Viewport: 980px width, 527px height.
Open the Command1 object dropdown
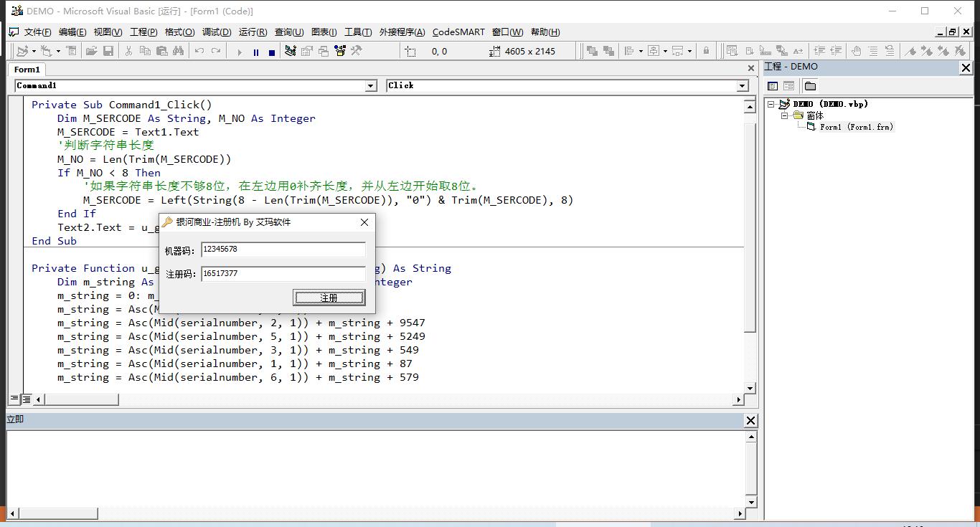371,85
